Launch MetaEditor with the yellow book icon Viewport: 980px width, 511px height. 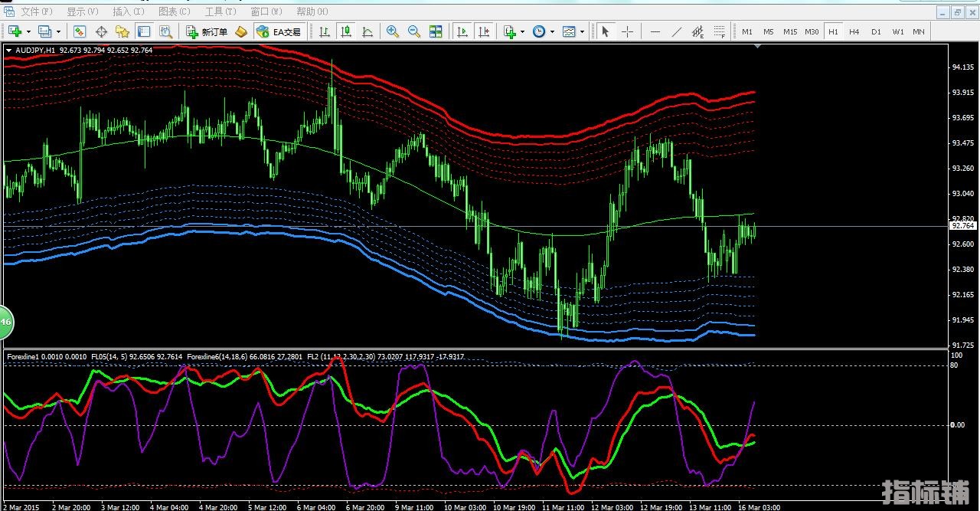(x=240, y=31)
